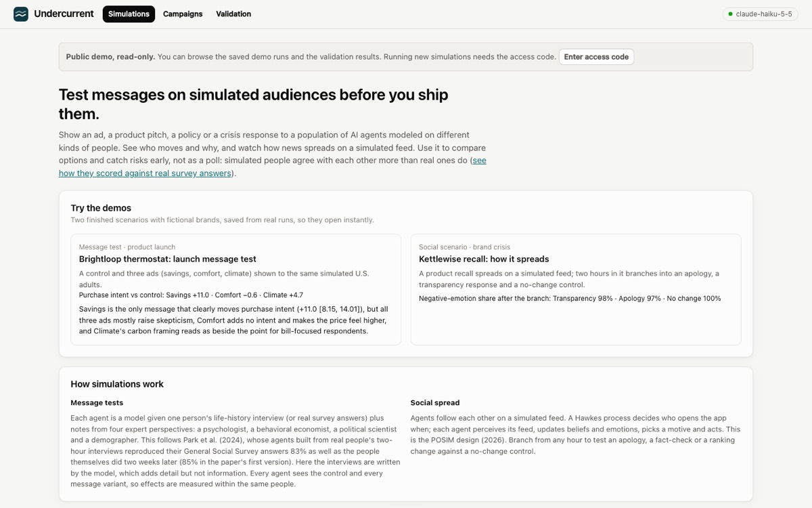
Task: Click the claude-haiku-5-5 model badge
Action: point(761,14)
